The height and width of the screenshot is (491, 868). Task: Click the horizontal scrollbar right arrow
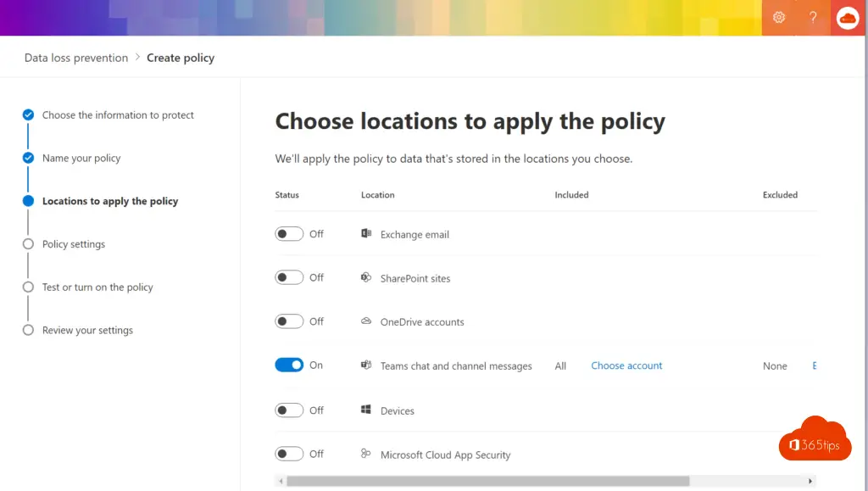tap(811, 481)
